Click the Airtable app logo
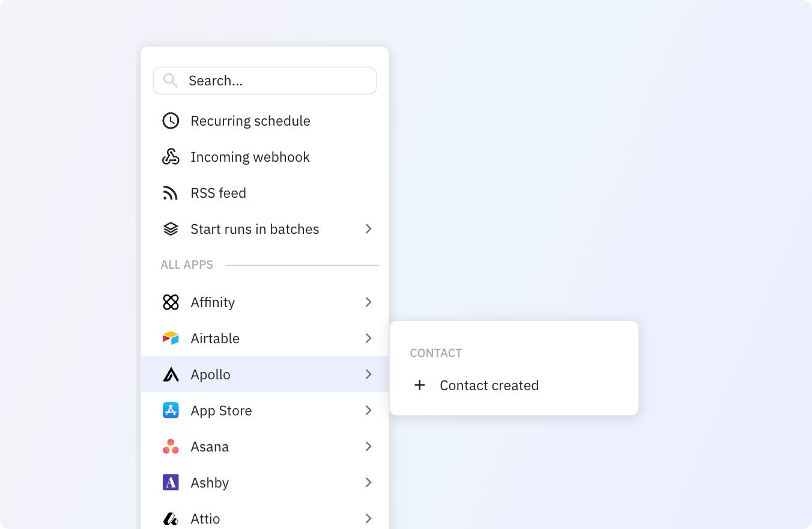This screenshot has height=529, width=812. pyautogui.click(x=171, y=338)
